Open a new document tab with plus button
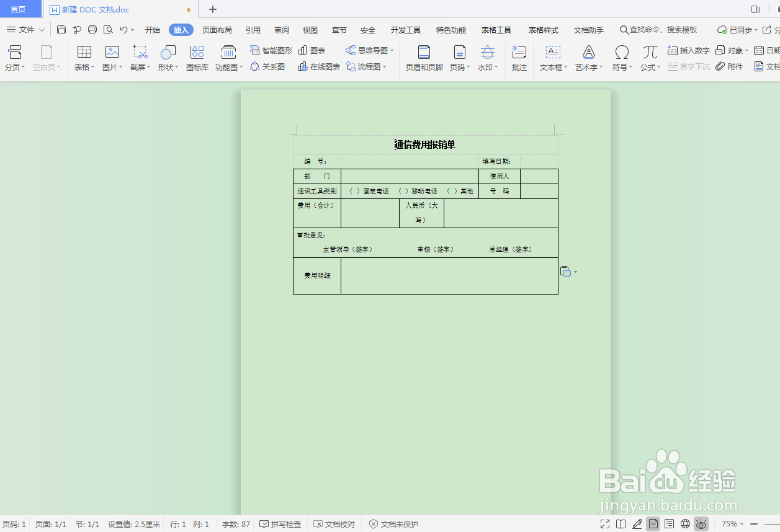The width and height of the screenshot is (780, 532). (x=212, y=9)
